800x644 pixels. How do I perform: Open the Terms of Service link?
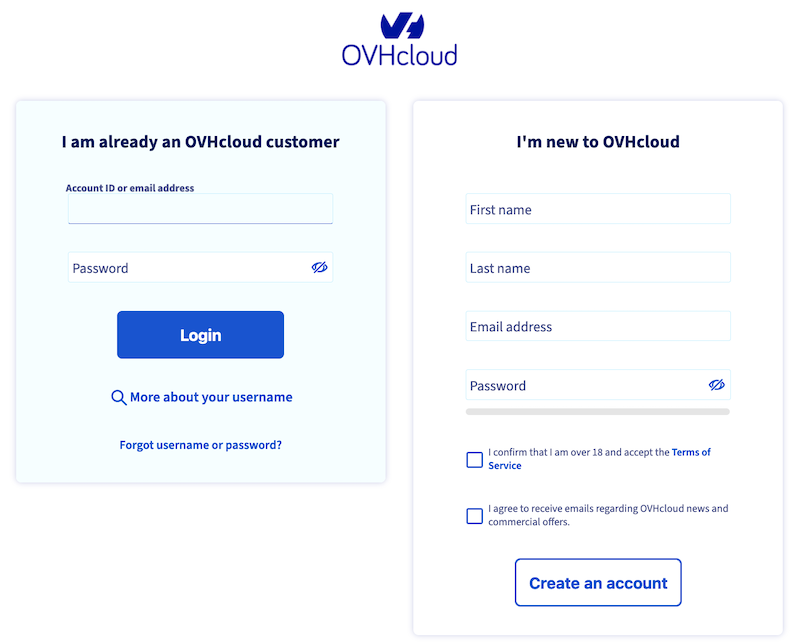tap(690, 452)
